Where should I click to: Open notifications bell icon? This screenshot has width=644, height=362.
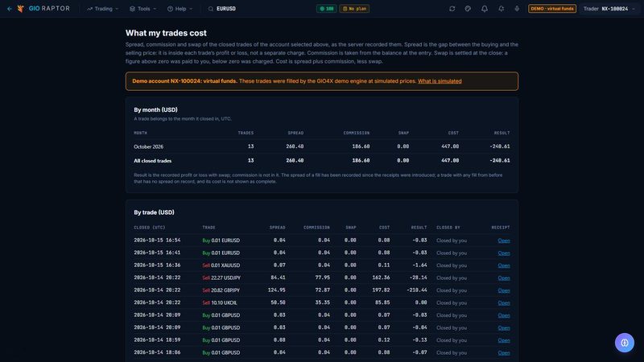(485, 9)
